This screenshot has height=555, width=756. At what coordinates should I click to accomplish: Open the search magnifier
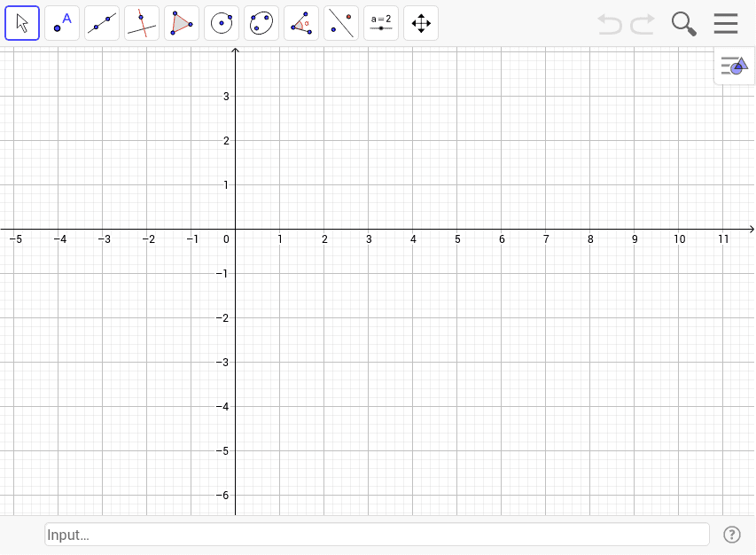[684, 24]
